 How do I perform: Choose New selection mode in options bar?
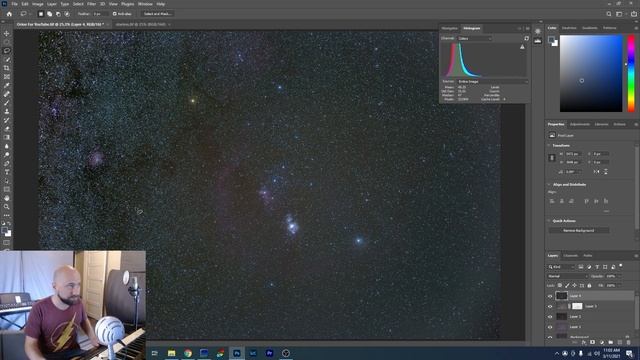point(41,14)
